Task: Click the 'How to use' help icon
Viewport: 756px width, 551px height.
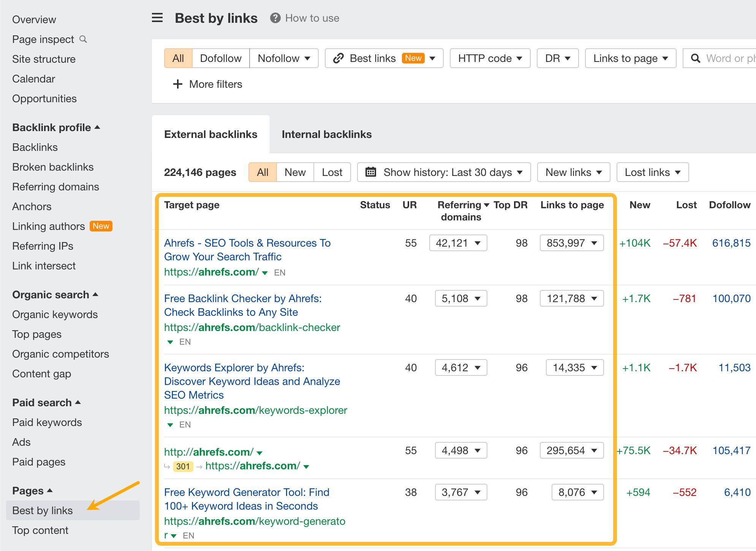Action: tap(275, 18)
